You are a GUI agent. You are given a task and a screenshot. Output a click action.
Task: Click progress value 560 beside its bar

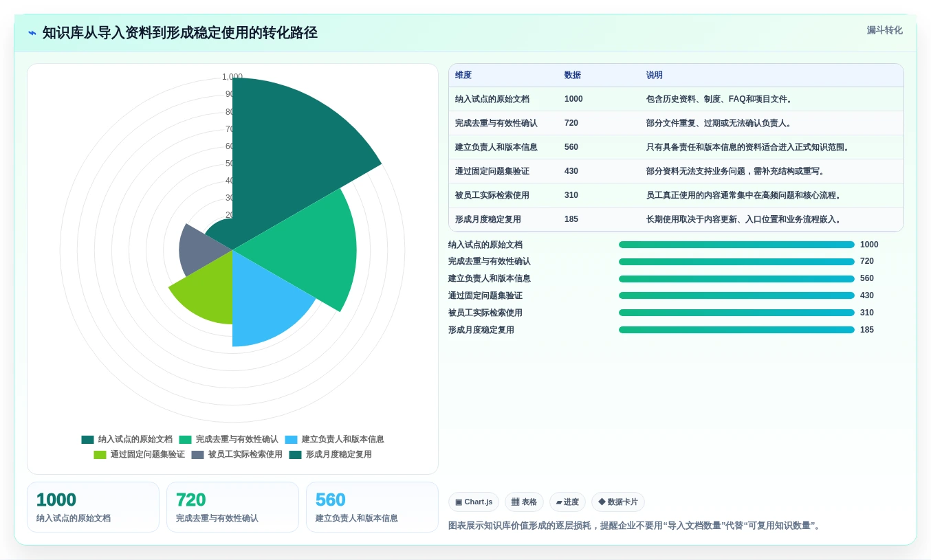point(867,278)
